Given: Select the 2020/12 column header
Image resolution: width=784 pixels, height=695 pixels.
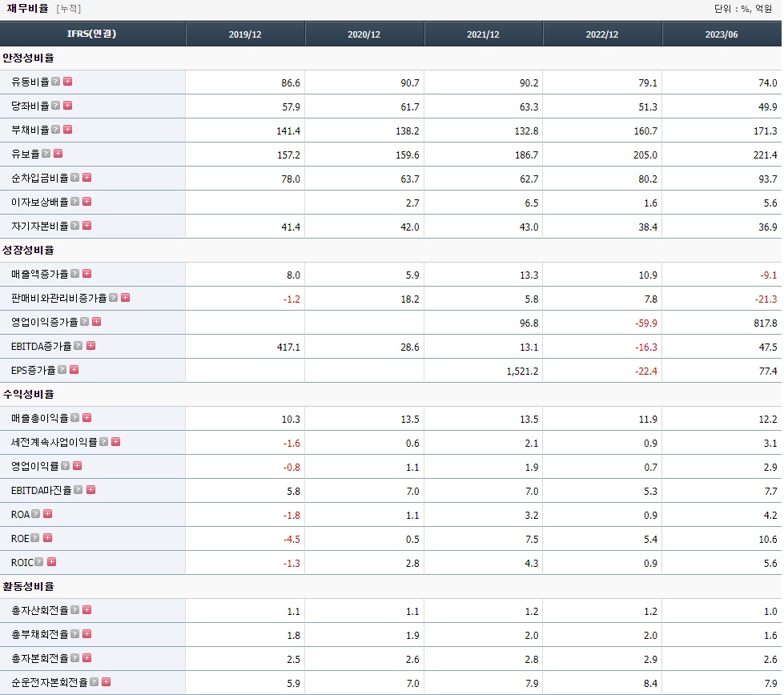Looking at the screenshot, I should 364,34.
